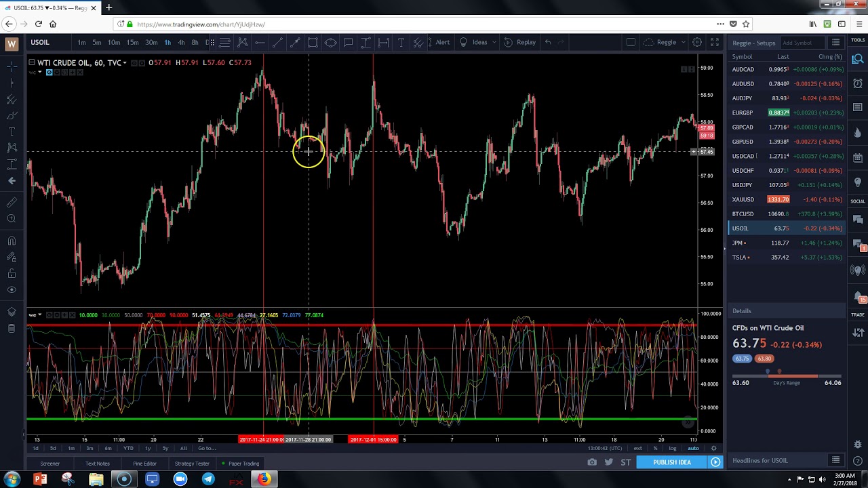Open Firefox in the Windows taskbar

[264, 479]
